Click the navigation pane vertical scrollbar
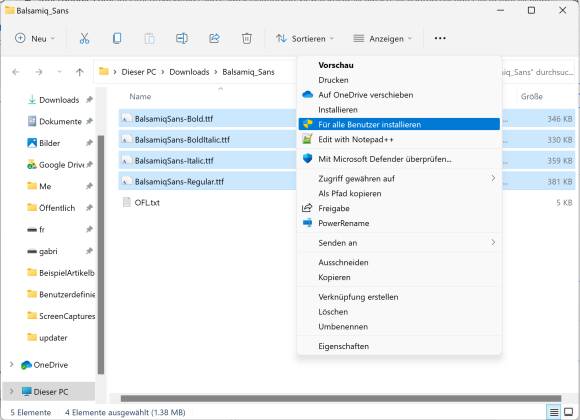This screenshot has height=420, width=580. tap(101, 255)
